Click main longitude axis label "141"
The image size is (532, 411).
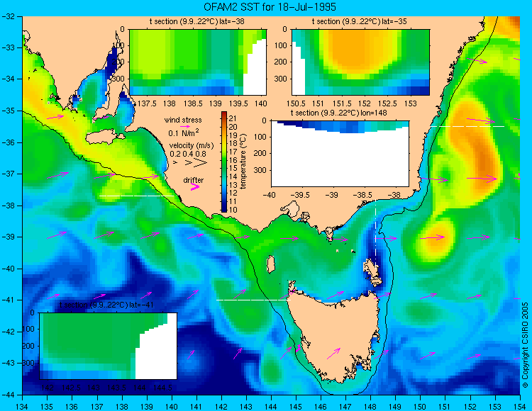click(196, 407)
